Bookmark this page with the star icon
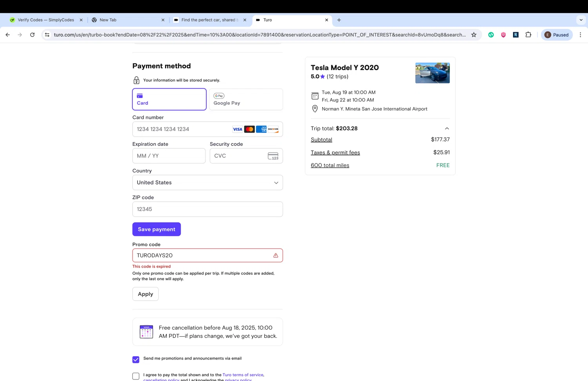Screen dimensions: 588x381 click(x=474, y=35)
